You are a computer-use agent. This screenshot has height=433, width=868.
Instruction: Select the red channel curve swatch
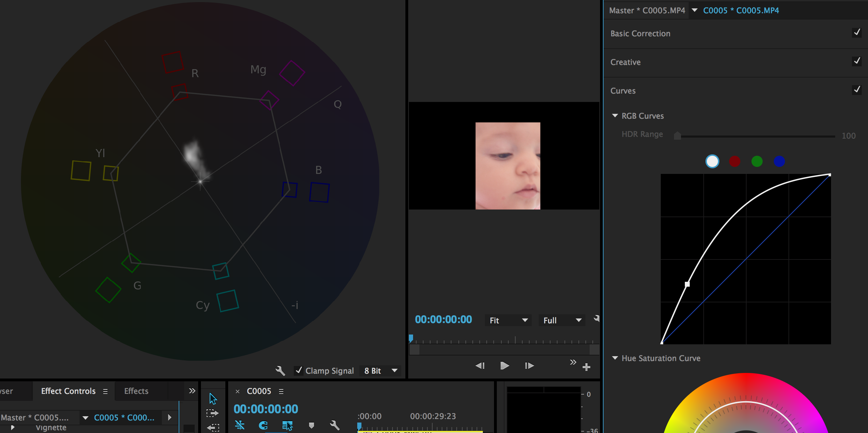tap(734, 161)
